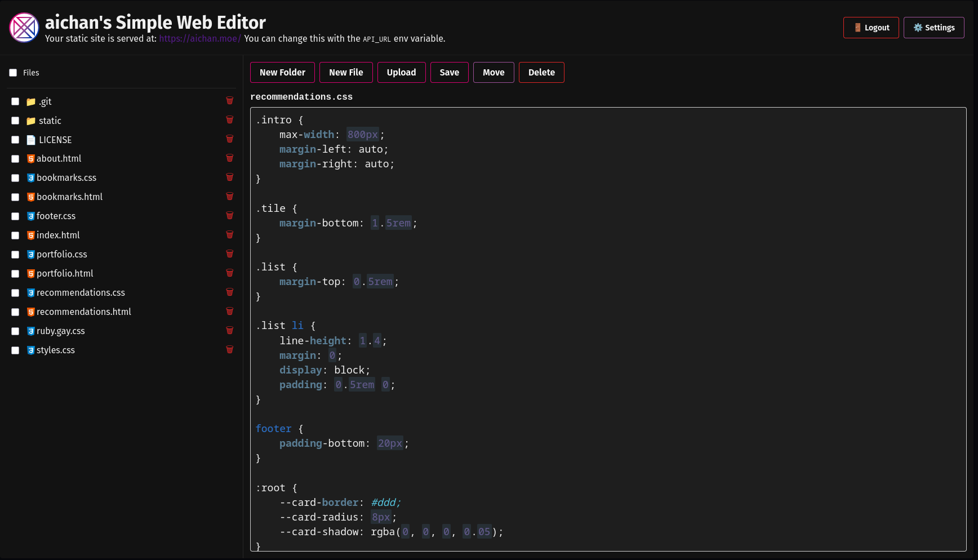Check the box for about.html
Viewport: 978px width, 560px height.
coord(15,159)
